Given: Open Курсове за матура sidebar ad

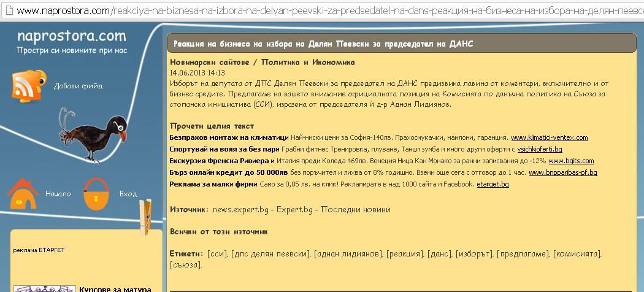Looking at the screenshot, I should point(115,289).
